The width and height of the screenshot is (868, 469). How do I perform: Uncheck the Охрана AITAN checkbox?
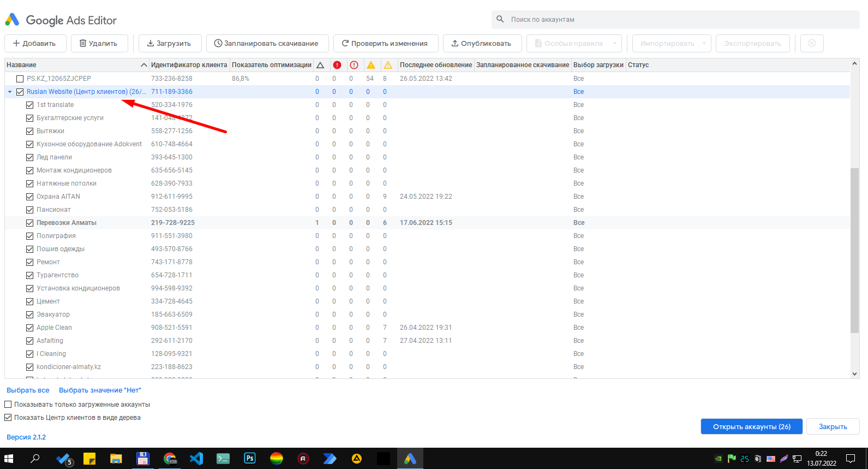[30, 197]
